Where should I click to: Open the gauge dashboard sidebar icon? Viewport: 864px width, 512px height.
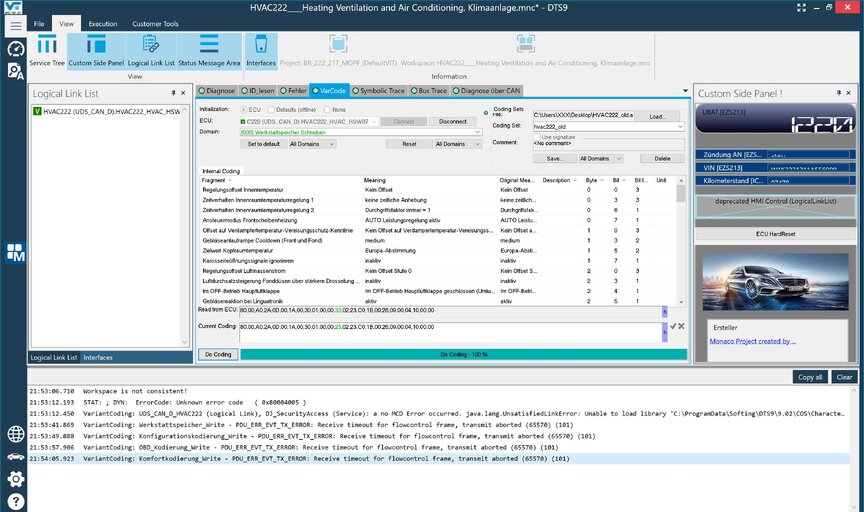[15, 49]
